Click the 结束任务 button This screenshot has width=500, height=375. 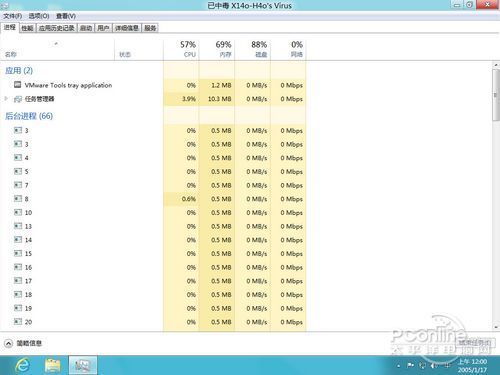[475, 343]
